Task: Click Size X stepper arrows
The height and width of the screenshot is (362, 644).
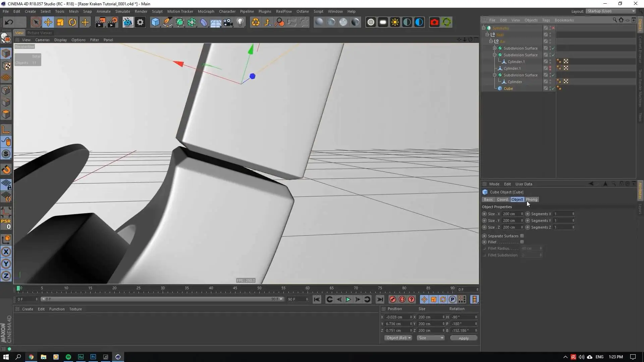Action: [x=522, y=214]
